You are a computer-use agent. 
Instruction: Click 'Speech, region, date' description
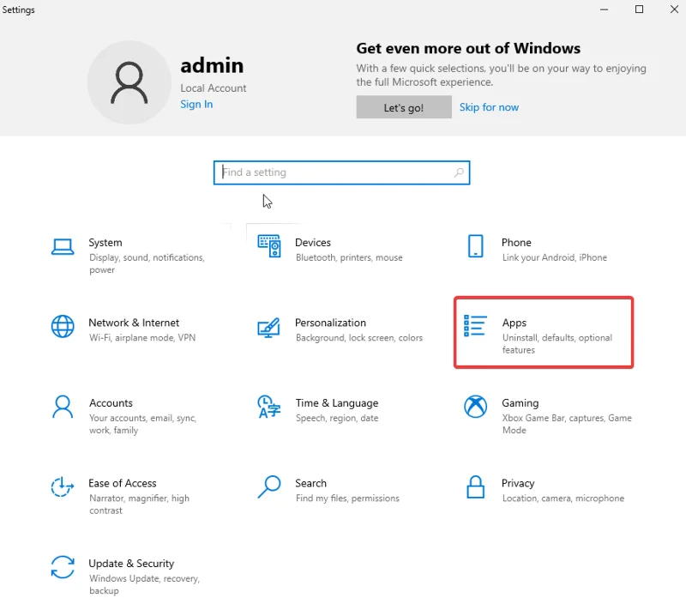coord(337,418)
